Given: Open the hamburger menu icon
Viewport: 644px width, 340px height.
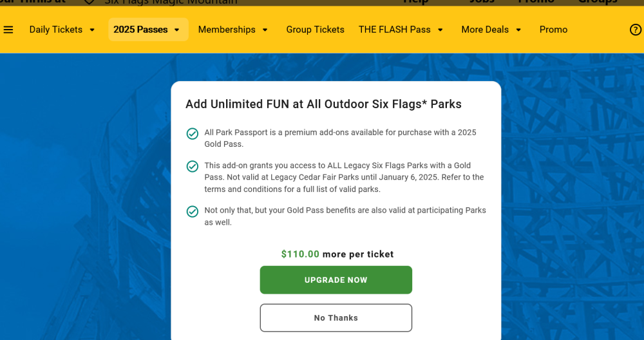Looking at the screenshot, I should (8, 30).
